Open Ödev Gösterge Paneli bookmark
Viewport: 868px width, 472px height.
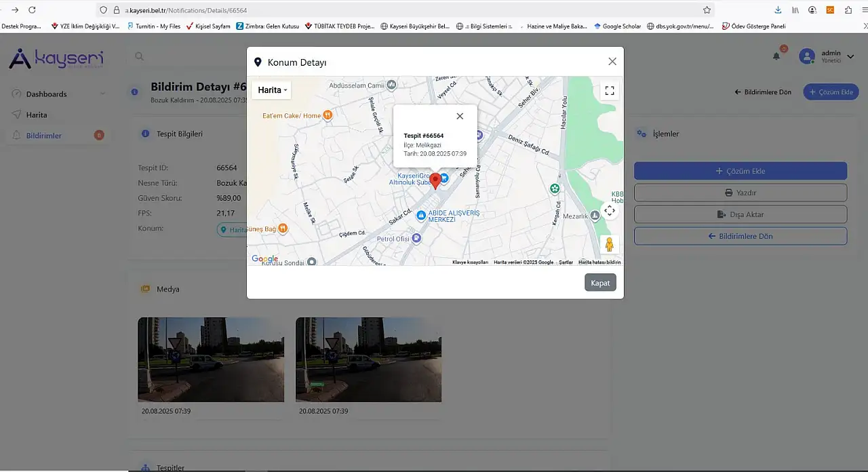753,26
